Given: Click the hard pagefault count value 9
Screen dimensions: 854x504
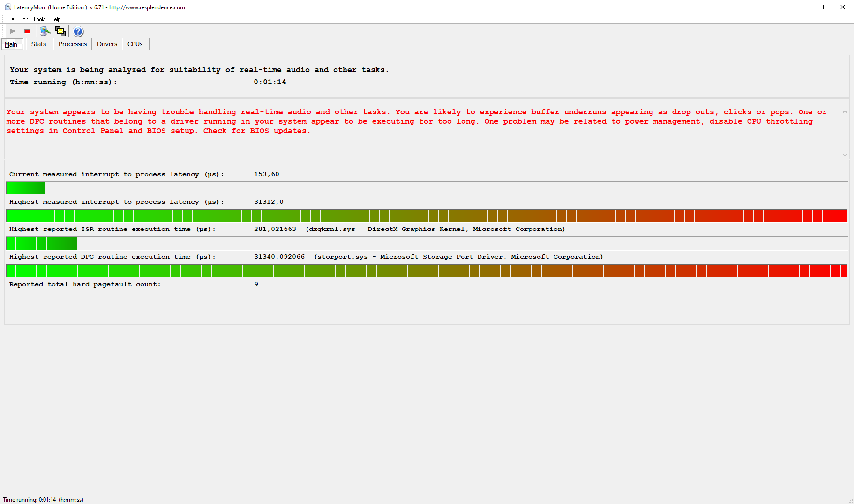Looking at the screenshot, I should [256, 284].
